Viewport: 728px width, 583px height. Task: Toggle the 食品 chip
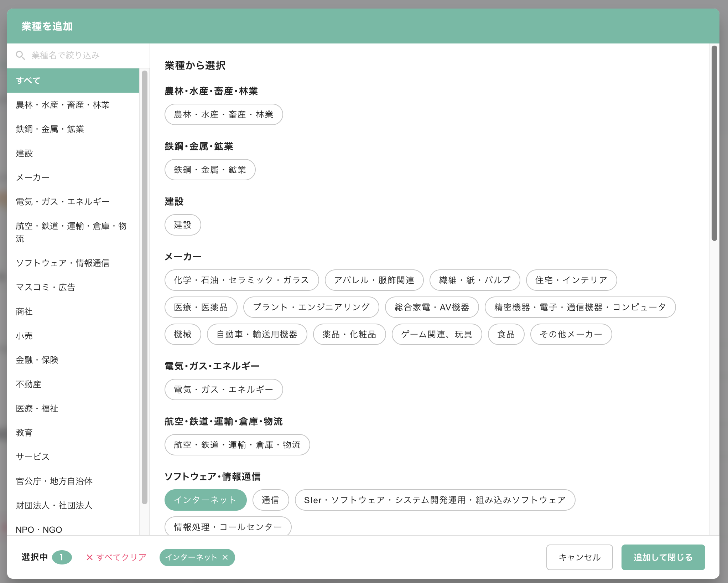[506, 334]
